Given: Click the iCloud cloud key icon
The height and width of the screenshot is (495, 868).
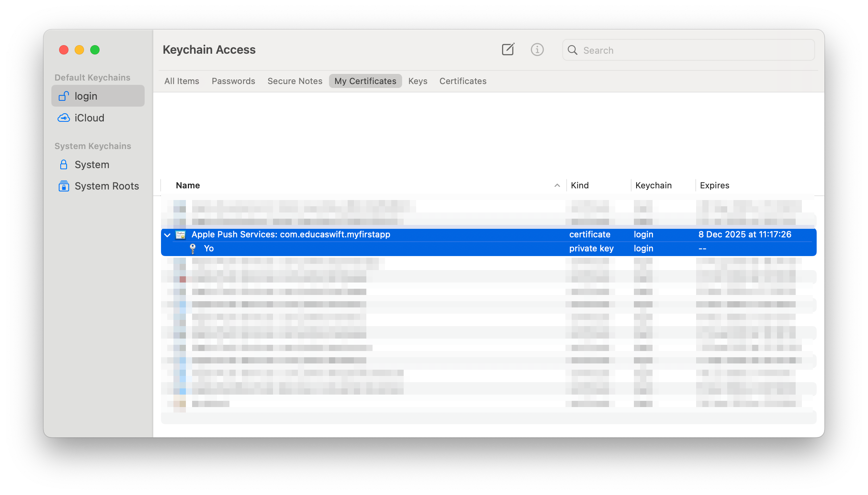Looking at the screenshot, I should [x=63, y=118].
